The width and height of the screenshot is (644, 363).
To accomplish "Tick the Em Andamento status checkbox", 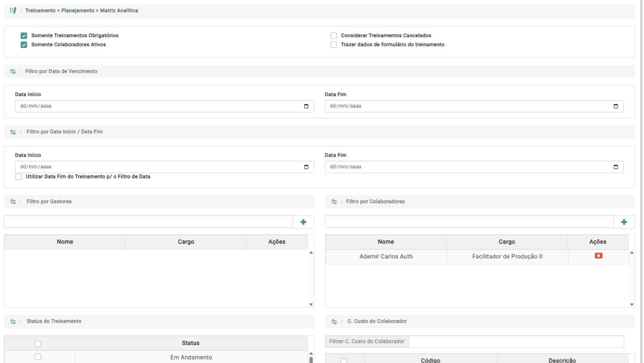I will click(38, 357).
